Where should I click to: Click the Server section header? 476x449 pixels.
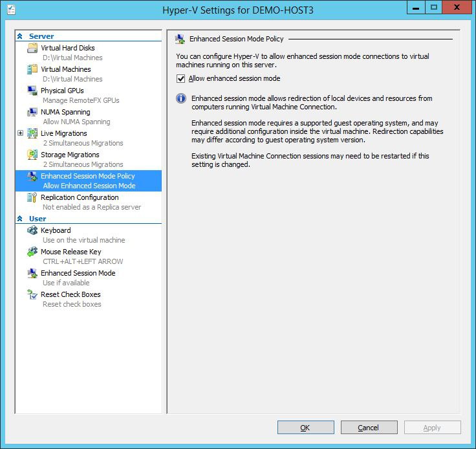(x=41, y=36)
